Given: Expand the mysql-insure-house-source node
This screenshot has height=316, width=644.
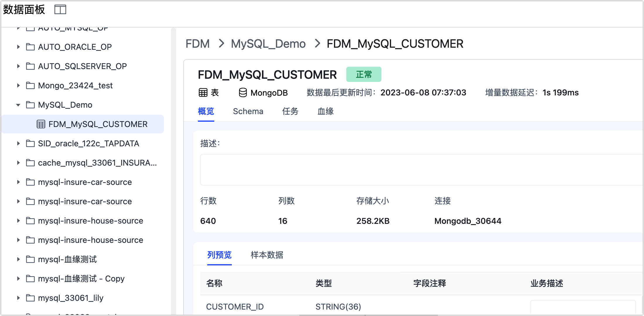Looking at the screenshot, I should 18,221.
